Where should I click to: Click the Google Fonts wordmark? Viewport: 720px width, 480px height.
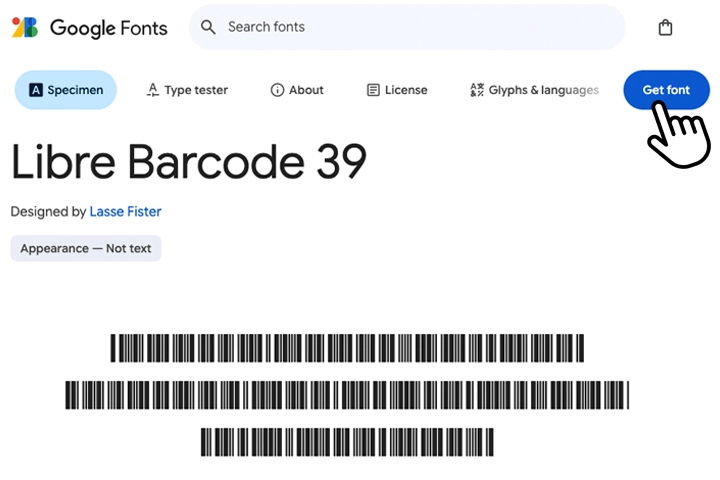[x=109, y=28]
